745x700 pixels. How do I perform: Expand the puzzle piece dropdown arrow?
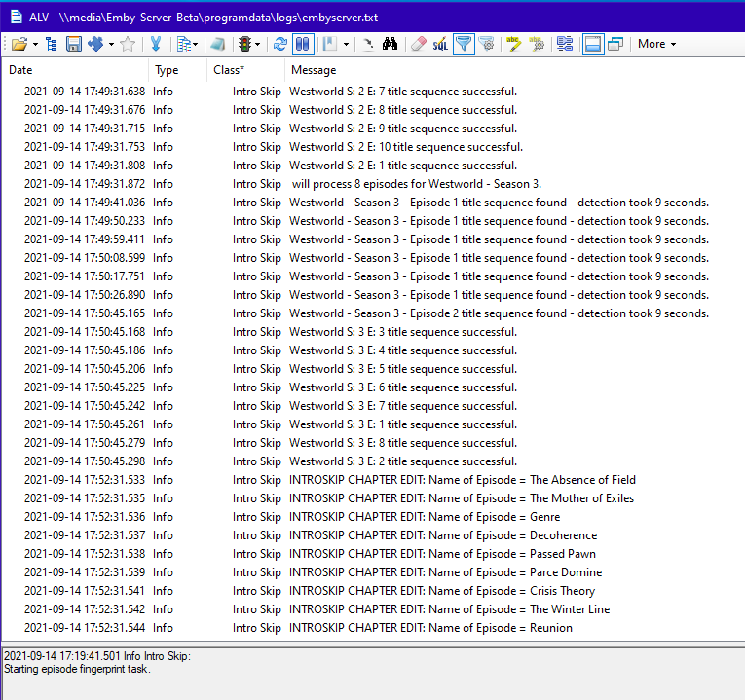112,45
